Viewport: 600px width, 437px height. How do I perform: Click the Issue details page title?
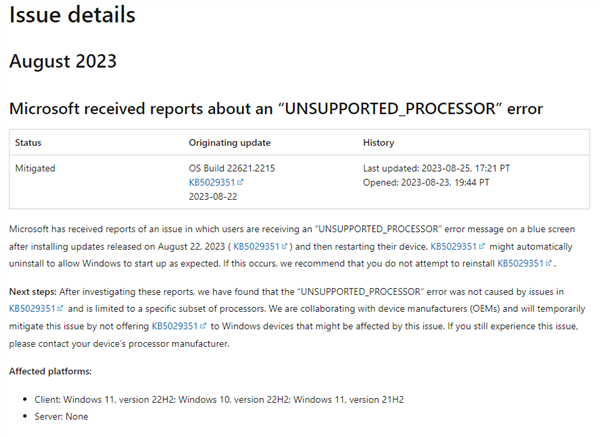pyautogui.click(x=72, y=15)
